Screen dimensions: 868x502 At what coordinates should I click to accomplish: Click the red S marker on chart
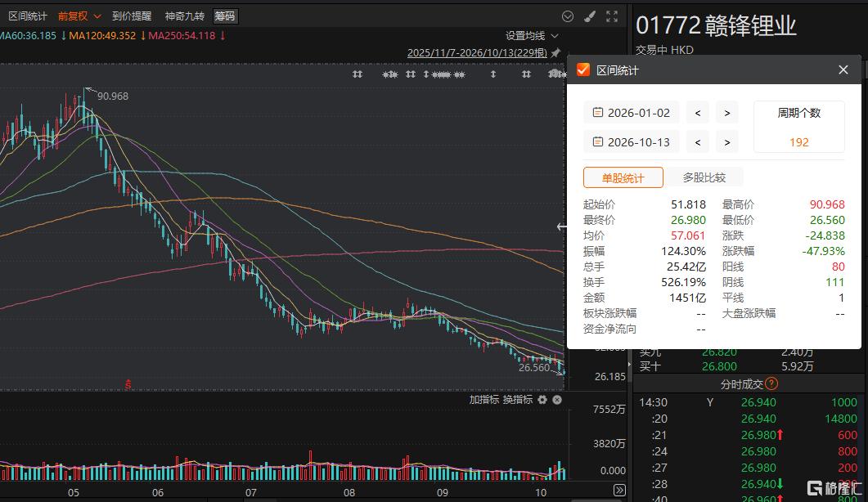(128, 383)
